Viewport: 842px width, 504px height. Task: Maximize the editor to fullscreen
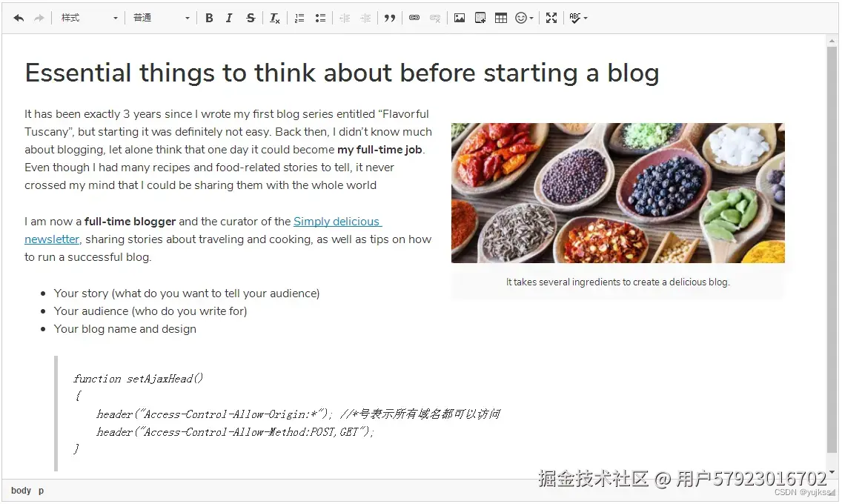click(x=551, y=19)
